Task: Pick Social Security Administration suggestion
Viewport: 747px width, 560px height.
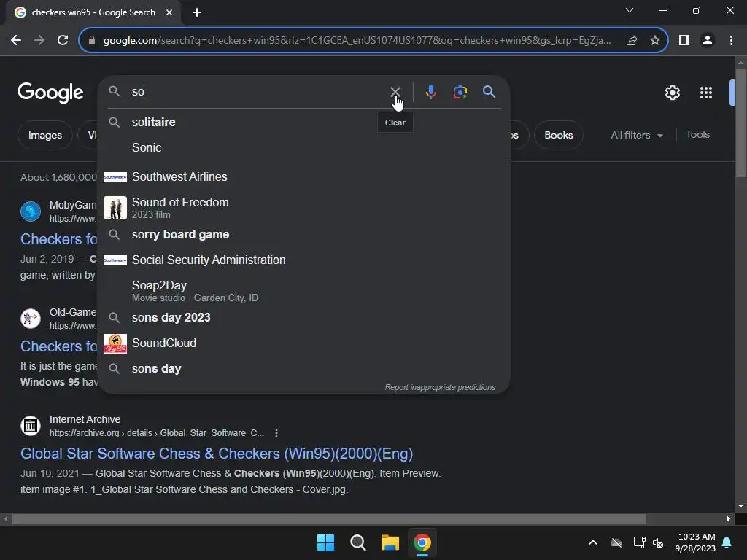Action: coord(303,260)
